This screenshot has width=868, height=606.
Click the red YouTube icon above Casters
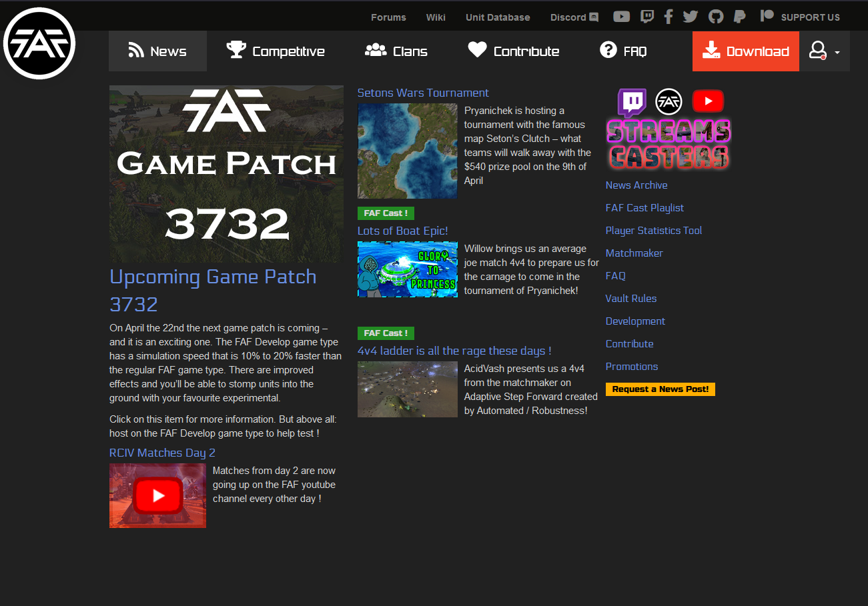pos(708,101)
